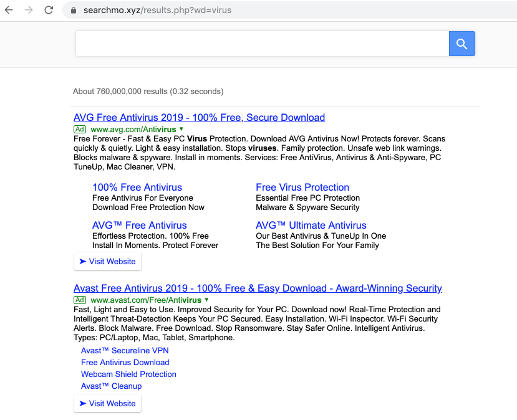The height and width of the screenshot is (420, 517).
Task: Open the Free Virus Protection sitelink
Action: click(x=302, y=188)
